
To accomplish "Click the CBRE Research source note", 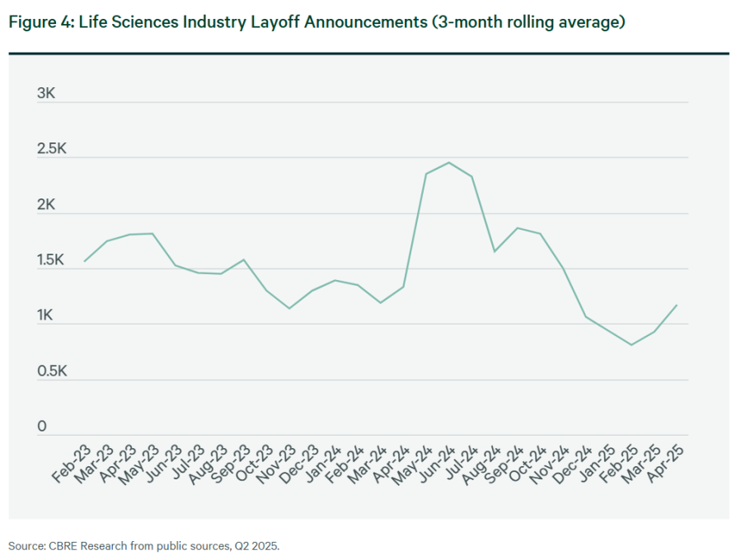I will click(144, 545).
